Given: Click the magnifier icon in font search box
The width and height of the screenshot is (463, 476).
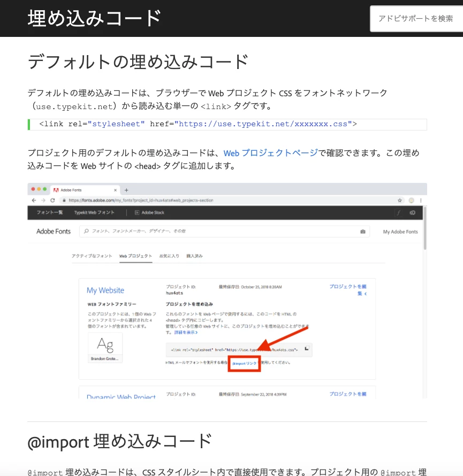Looking at the screenshot, I should 86,231.
